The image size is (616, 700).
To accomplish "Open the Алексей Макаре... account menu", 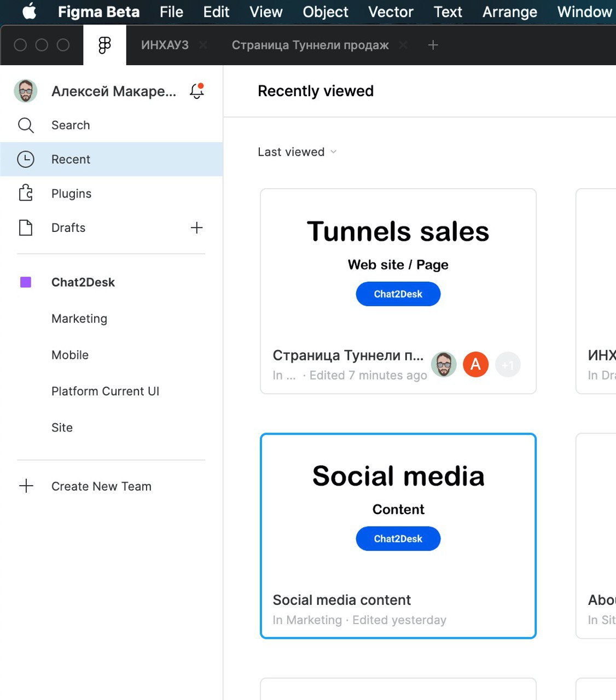I will click(x=114, y=91).
